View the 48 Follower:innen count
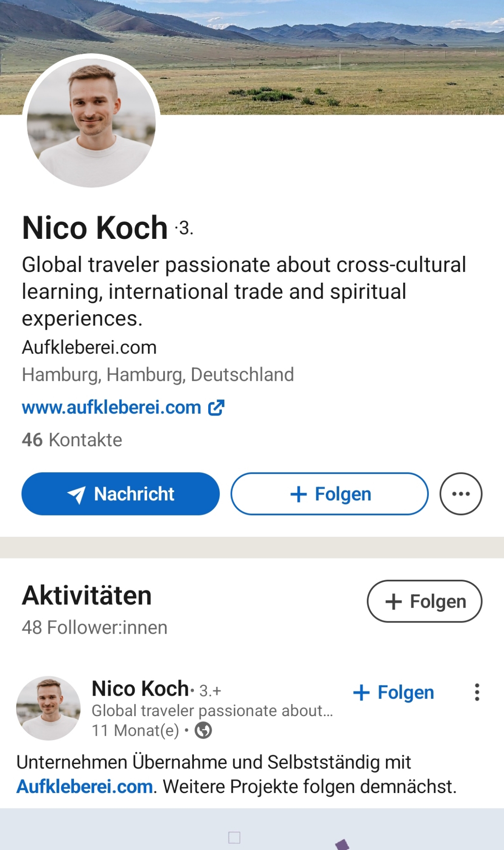The height and width of the screenshot is (850, 504). pos(94,628)
